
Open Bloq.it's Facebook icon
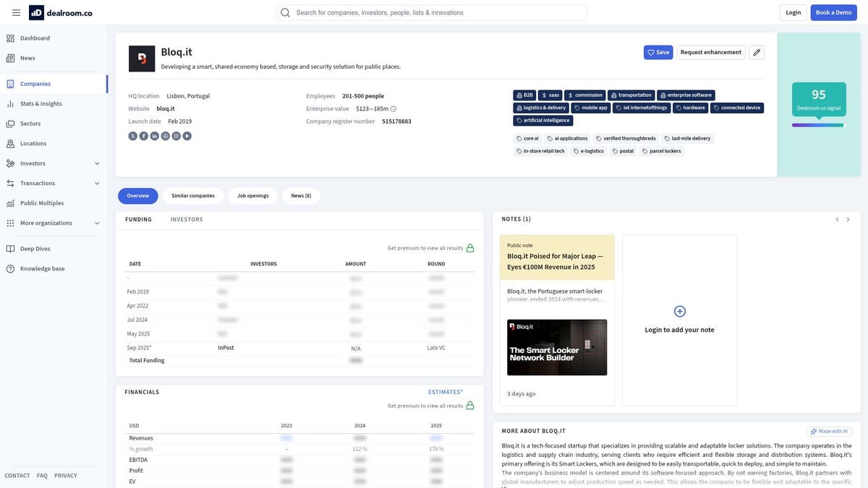(144, 136)
